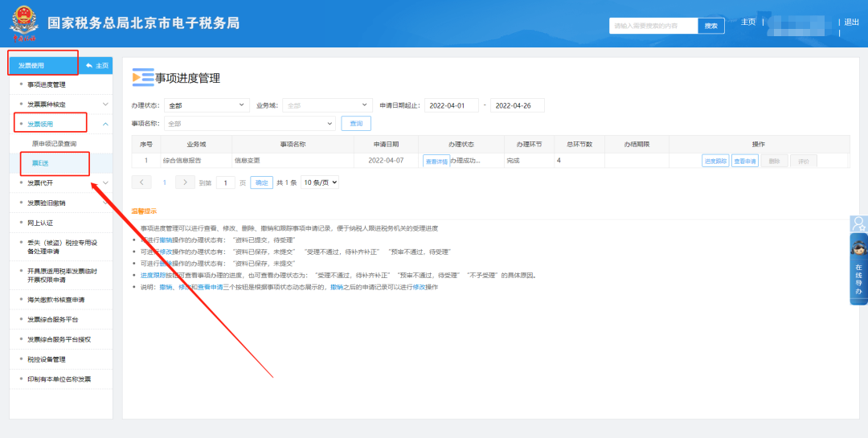
Task: Click the 进度跟踪 button in table row
Action: (x=714, y=161)
